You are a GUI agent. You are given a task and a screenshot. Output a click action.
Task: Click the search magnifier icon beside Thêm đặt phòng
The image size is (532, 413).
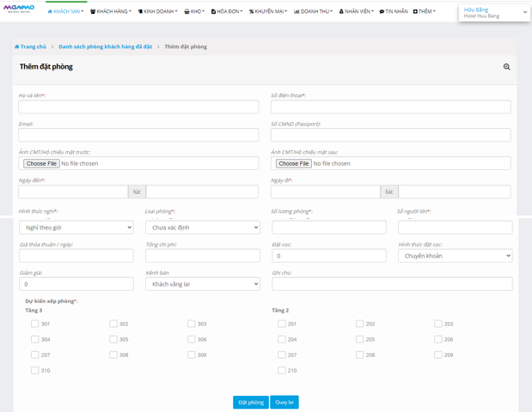506,67
